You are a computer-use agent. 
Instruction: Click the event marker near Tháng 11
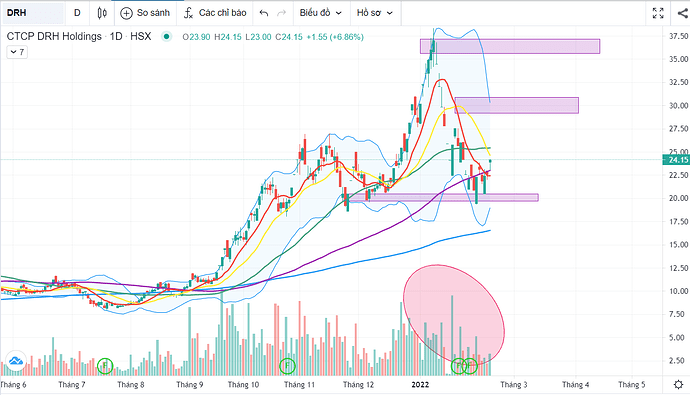[287, 366]
